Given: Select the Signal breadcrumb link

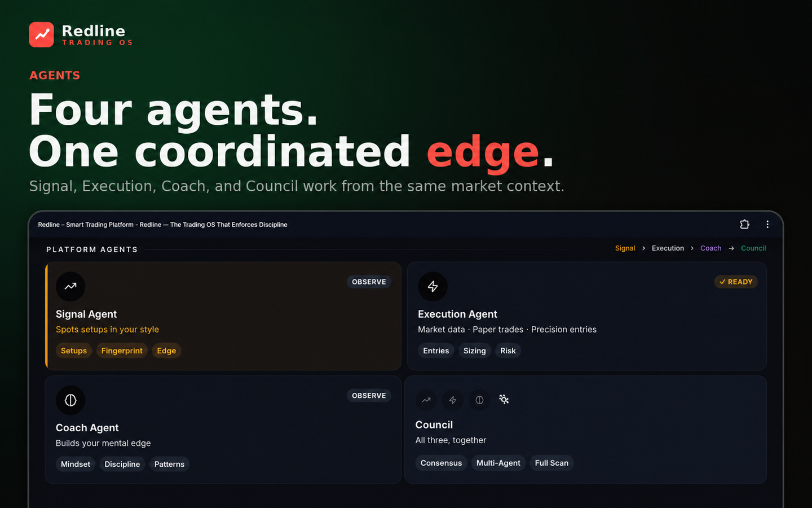Looking at the screenshot, I should click(x=625, y=248).
